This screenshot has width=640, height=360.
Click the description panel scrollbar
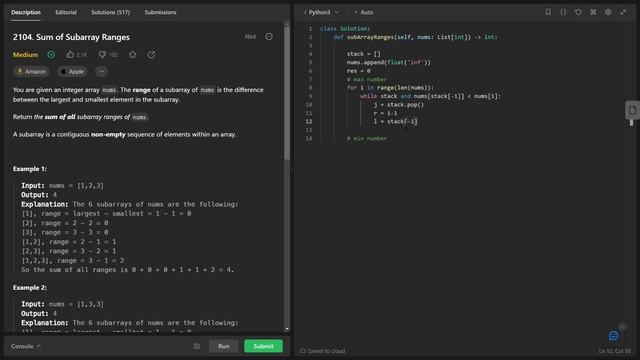pyautogui.click(x=287, y=92)
